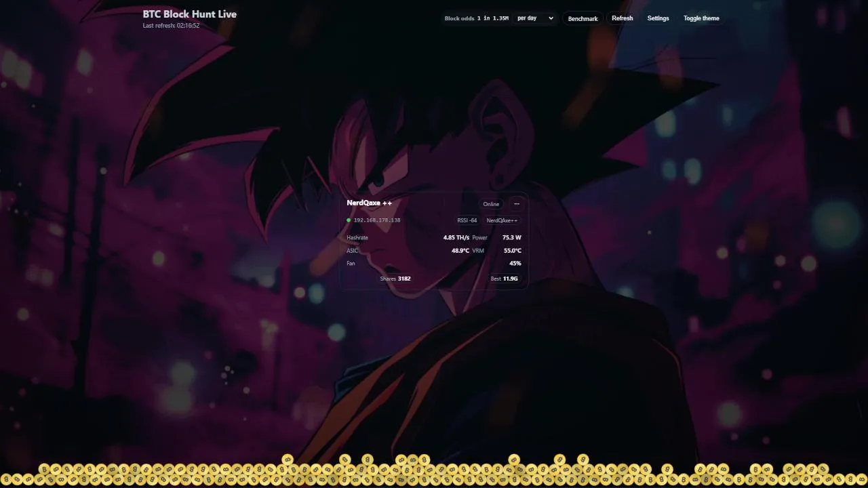This screenshot has width=868, height=488.
Task: Click the Hashrate label
Action: click(357, 238)
